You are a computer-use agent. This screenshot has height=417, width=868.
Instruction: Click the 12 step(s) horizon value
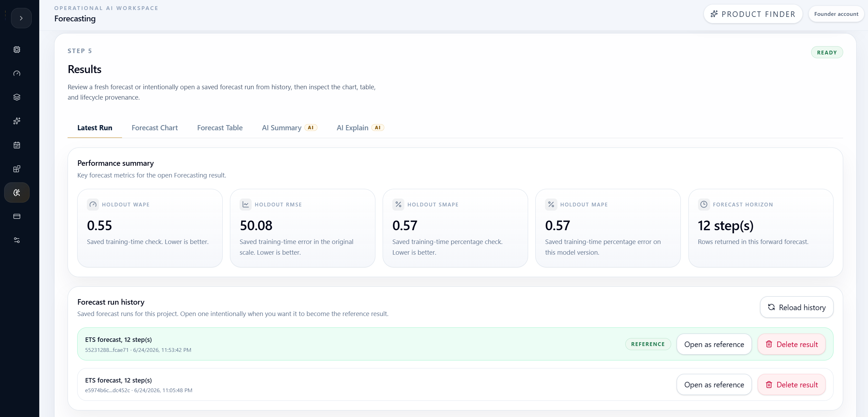tap(726, 226)
